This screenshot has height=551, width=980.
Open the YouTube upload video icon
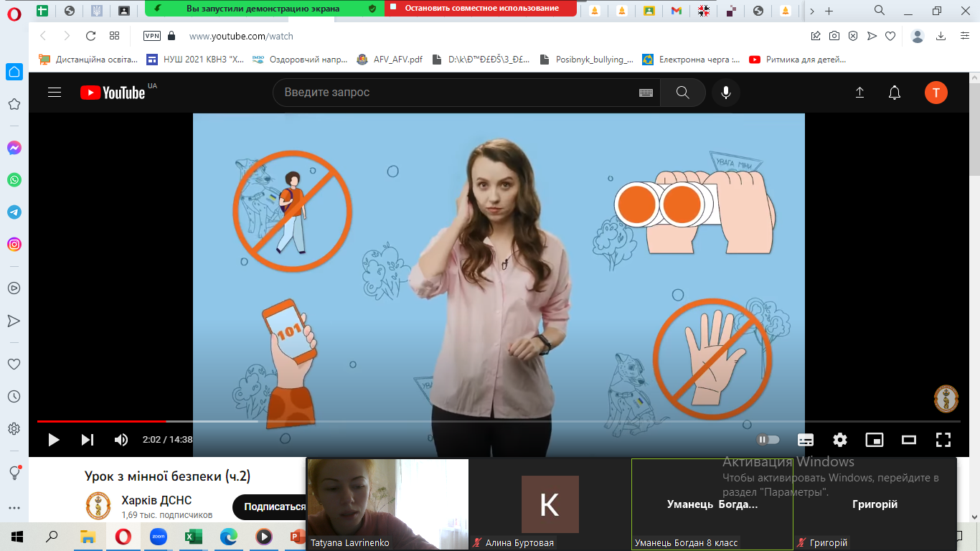[859, 93]
